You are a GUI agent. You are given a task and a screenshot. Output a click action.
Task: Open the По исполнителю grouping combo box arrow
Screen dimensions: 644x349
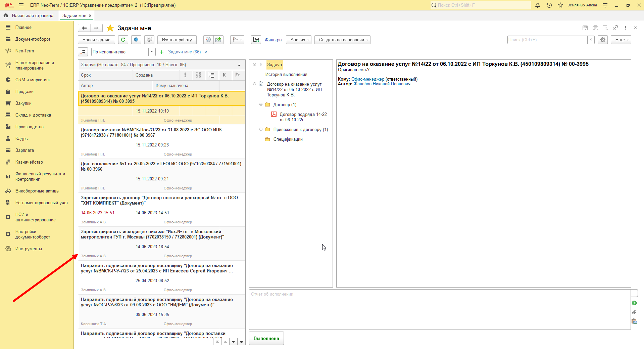[x=152, y=52]
